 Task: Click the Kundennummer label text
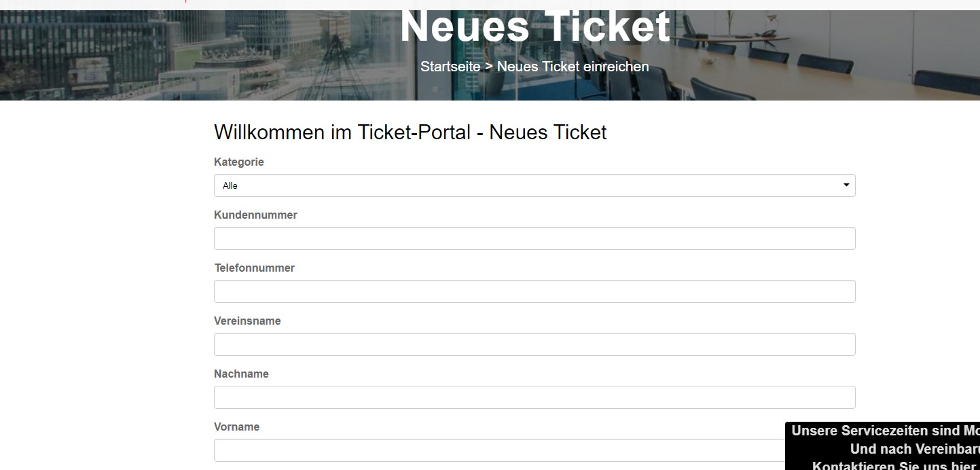point(255,215)
